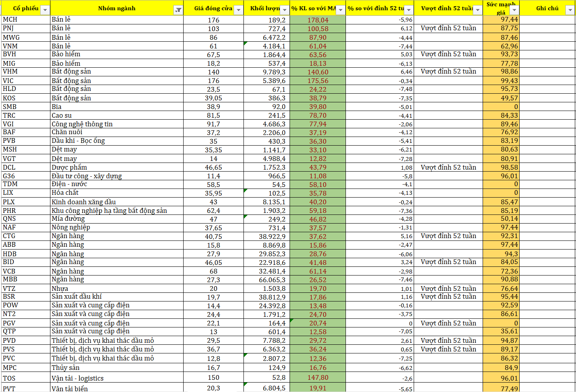Image resolution: width=576 pixels, height=392 pixels.
Task: Click the green cell with 140,60
Action: click(x=318, y=72)
